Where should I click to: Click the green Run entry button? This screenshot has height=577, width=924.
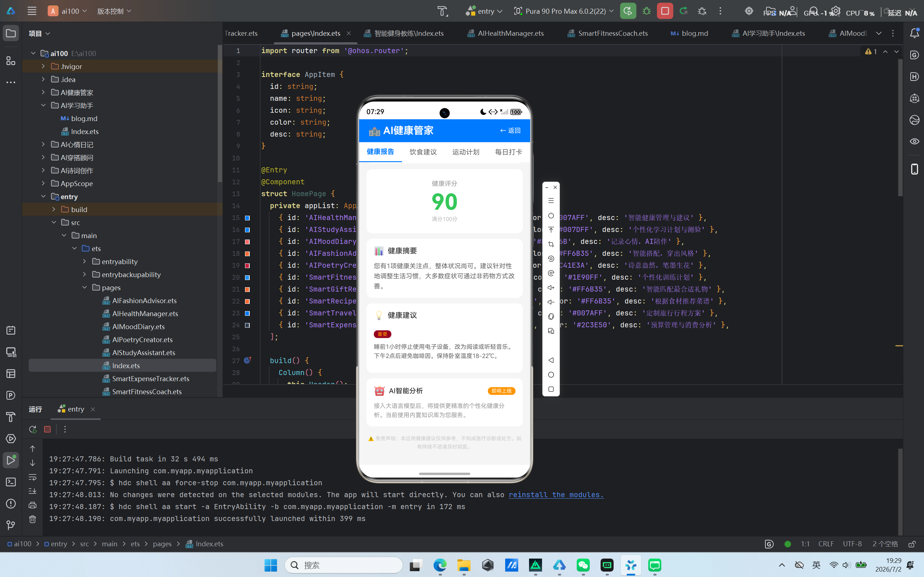(x=628, y=11)
